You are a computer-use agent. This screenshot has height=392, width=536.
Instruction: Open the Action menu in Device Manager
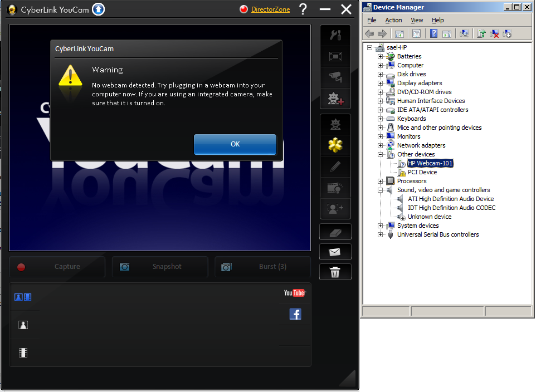click(x=393, y=20)
